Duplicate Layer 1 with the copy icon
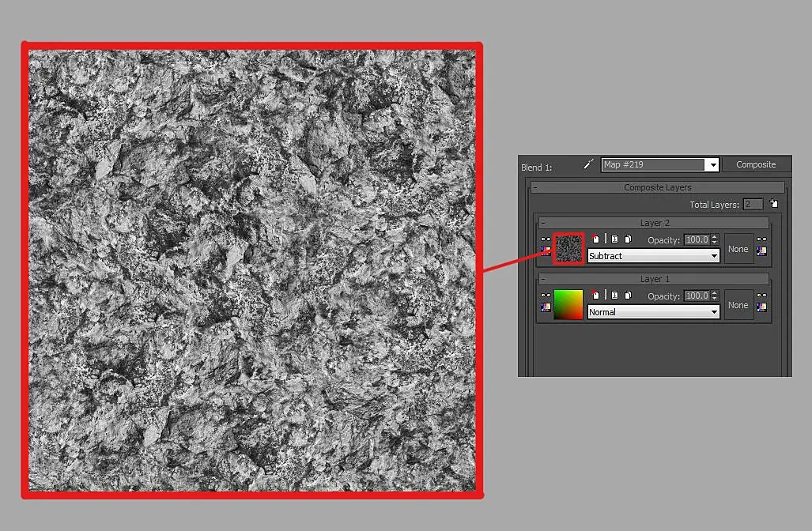This screenshot has width=812, height=531. point(628,295)
